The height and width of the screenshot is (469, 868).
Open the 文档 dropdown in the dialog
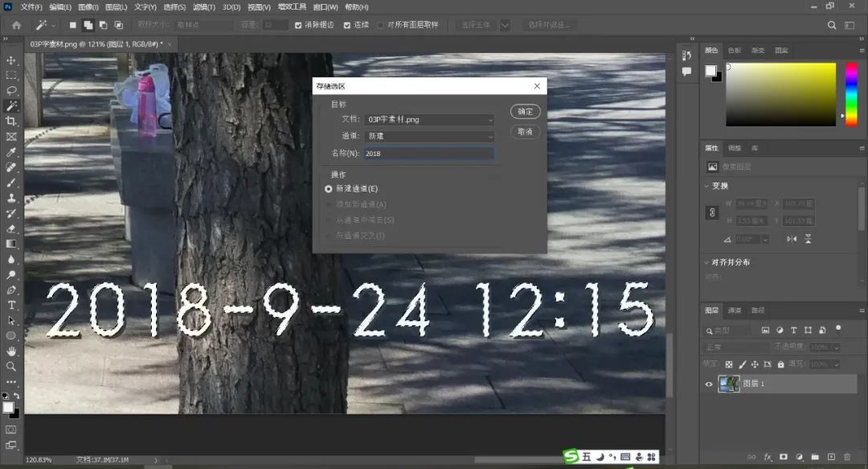(429, 119)
